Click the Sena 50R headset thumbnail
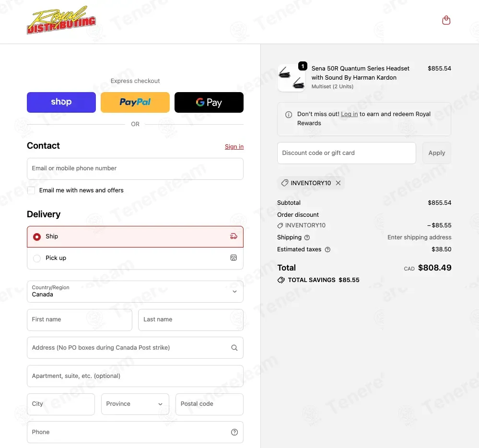 pos(292,78)
